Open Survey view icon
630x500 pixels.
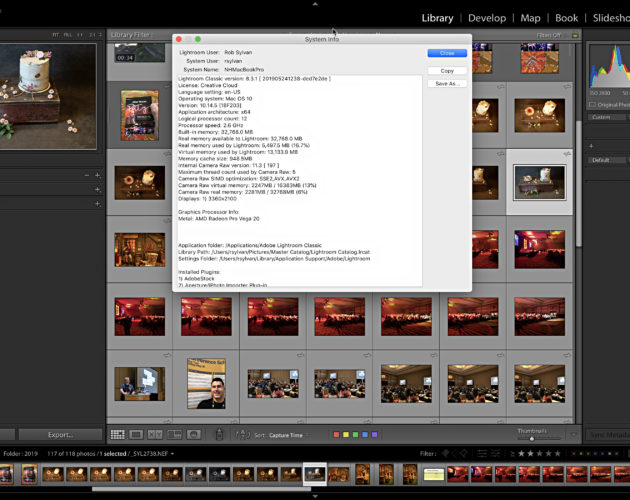point(174,434)
